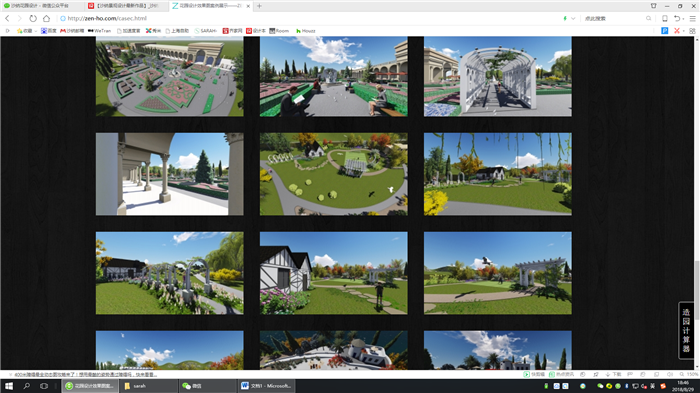Adjust the zoom level at 150%
This screenshot has width=700, height=393.
[689, 374]
